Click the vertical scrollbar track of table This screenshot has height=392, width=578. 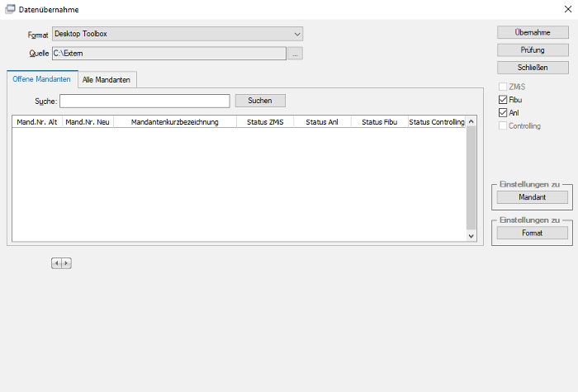pos(471,179)
